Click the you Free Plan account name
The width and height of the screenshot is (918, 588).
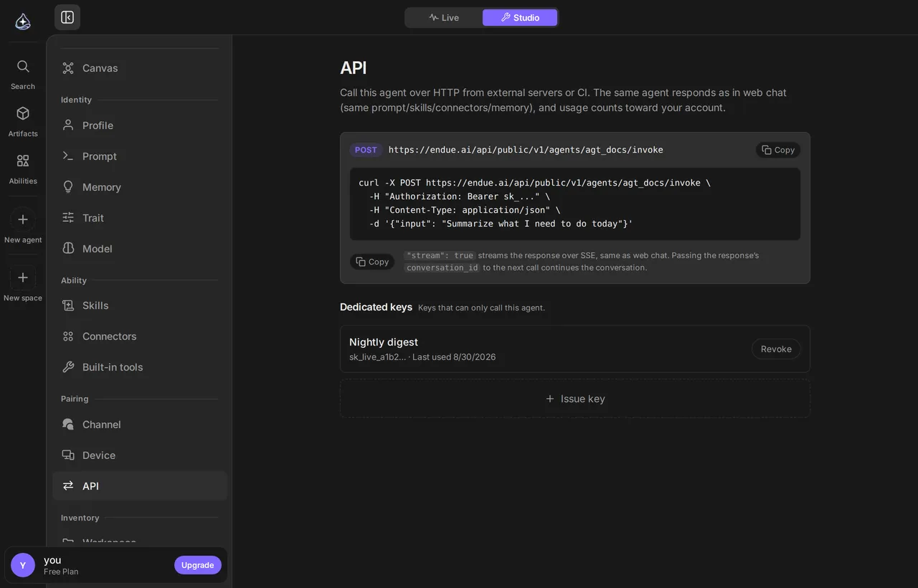point(61,565)
